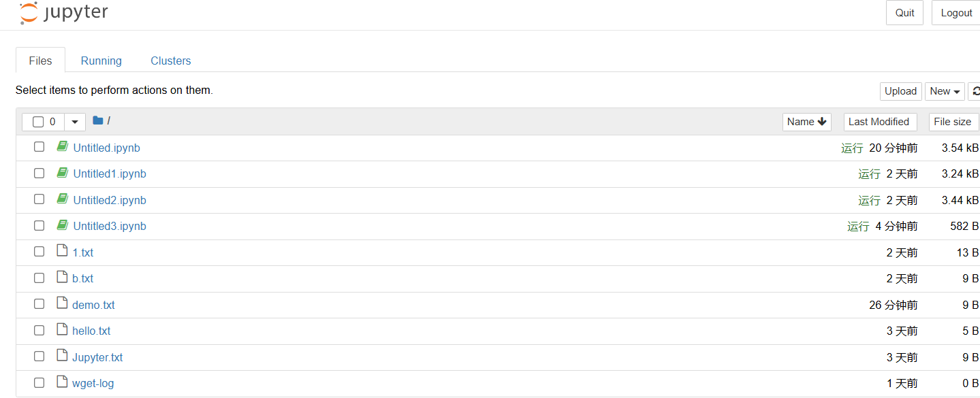Switch to the Running tab
The image size is (980, 398).
(x=101, y=61)
